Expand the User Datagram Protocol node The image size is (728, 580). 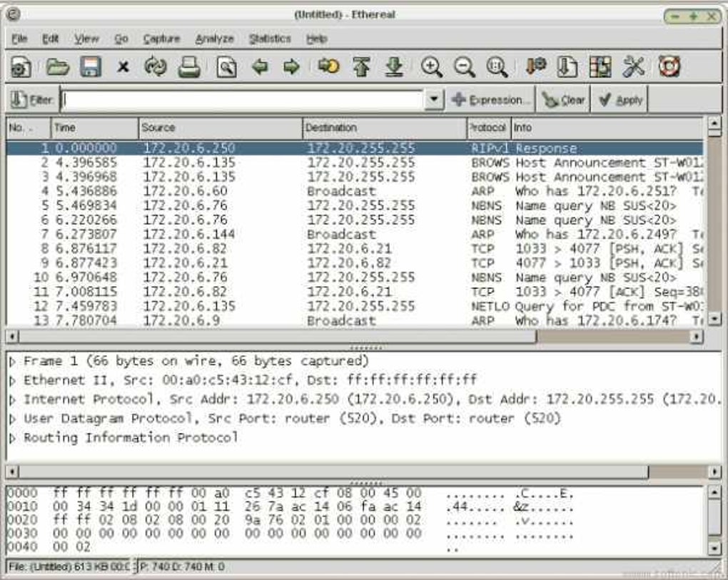click(x=13, y=419)
